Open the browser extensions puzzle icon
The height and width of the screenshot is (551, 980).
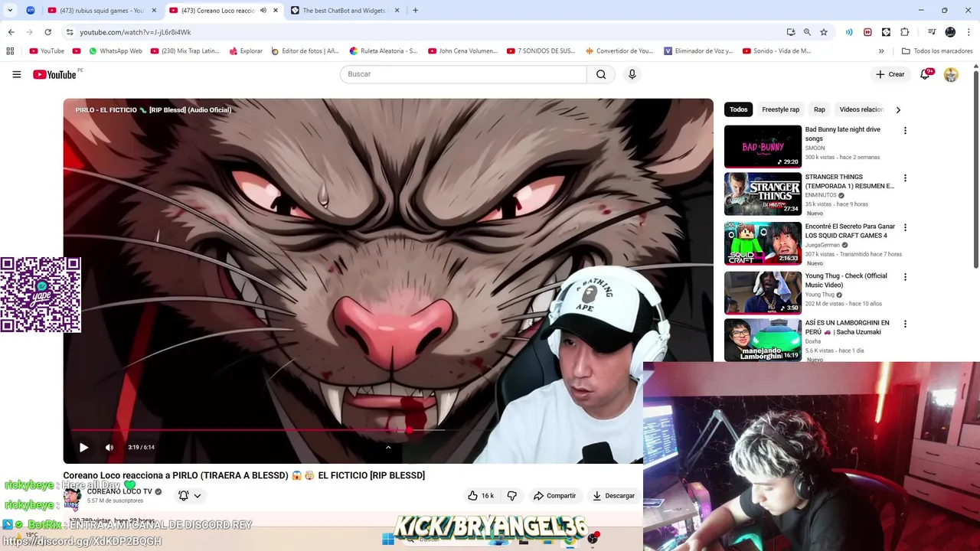pyautogui.click(x=905, y=32)
